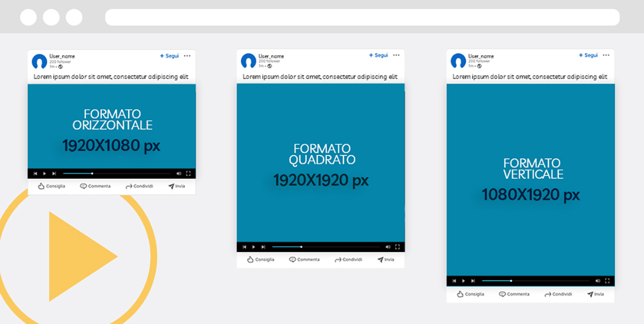Skip forward in the square format video
The image size is (644, 324).
[263, 247]
